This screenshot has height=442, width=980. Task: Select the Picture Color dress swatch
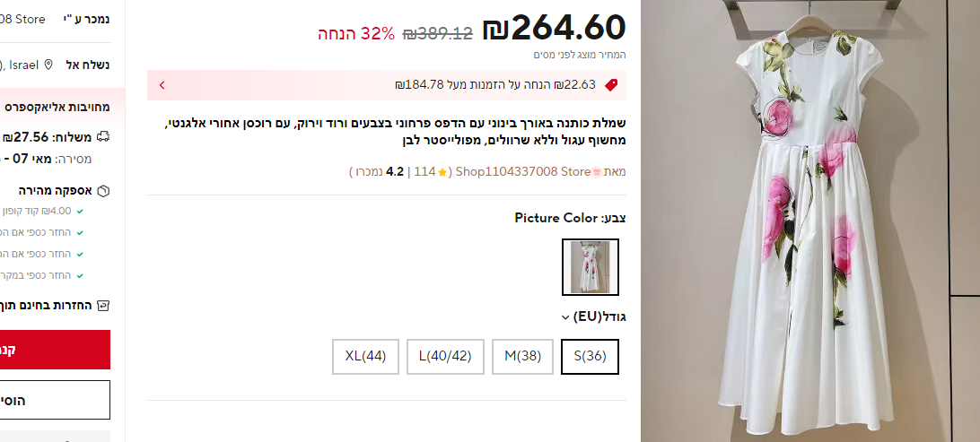coord(590,266)
